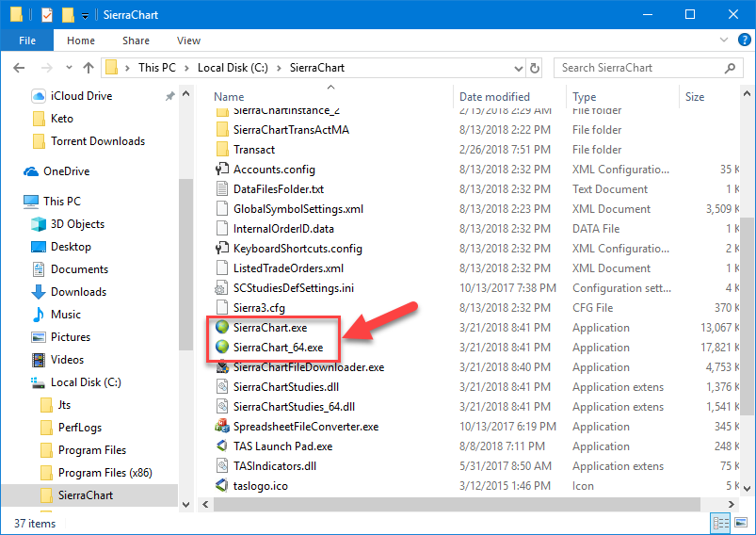Click Local Disk (C:) in address bar
Viewport: 756px width, 535px height.
click(x=233, y=68)
